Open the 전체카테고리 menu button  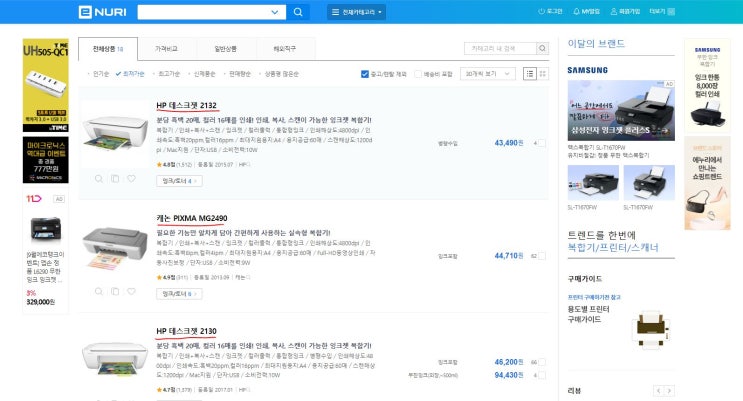click(x=356, y=12)
